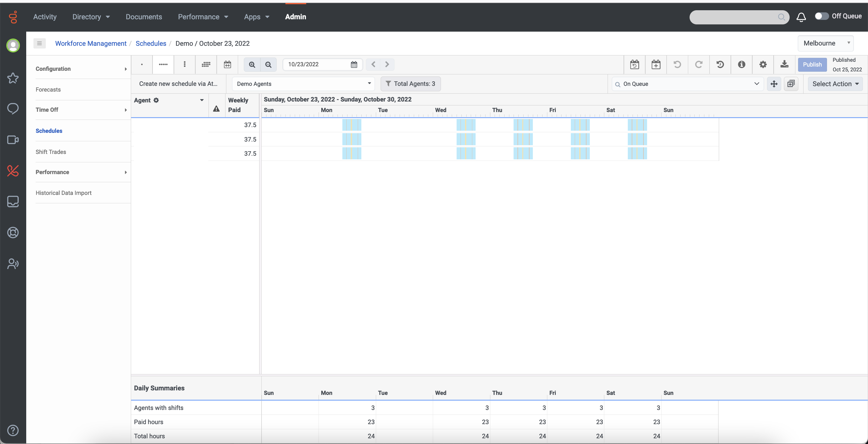
Task: Open the Workforce Management breadcrumb link
Action: (90, 43)
